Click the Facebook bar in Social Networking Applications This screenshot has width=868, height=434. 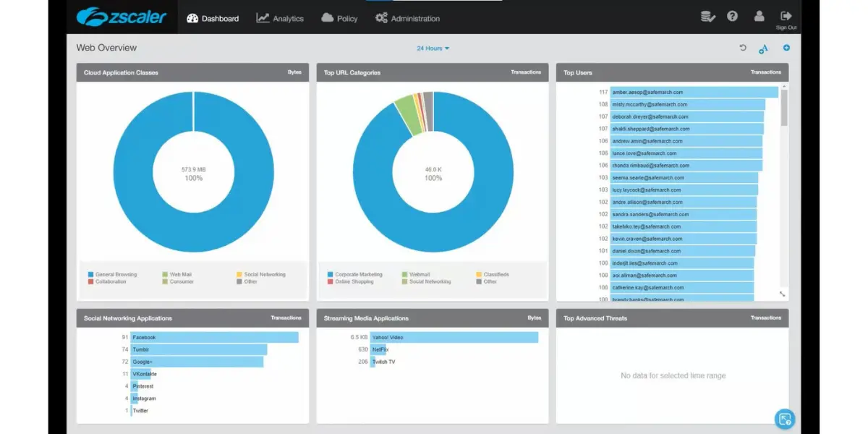[214, 338]
